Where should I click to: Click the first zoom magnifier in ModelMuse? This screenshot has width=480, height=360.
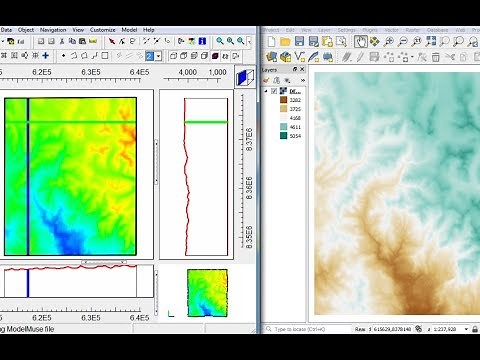tap(220, 41)
